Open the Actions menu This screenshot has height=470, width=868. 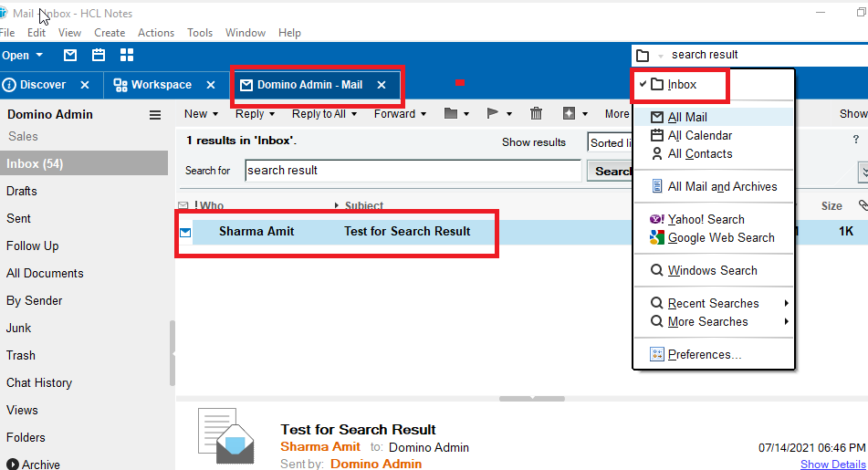point(156,33)
